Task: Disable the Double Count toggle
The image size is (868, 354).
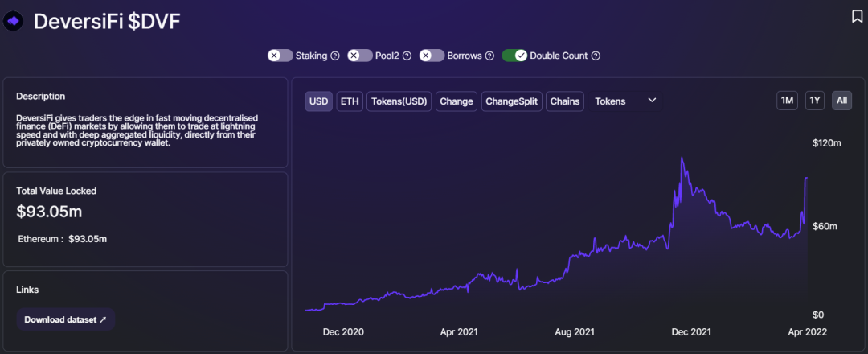Action: (x=514, y=56)
